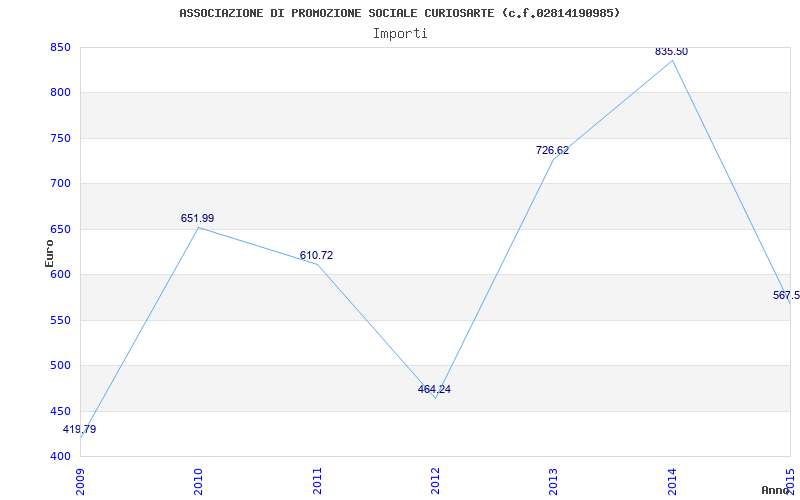Click the 2014 x-axis year label
Screen dimensions: 800x500
tap(672, 481)
